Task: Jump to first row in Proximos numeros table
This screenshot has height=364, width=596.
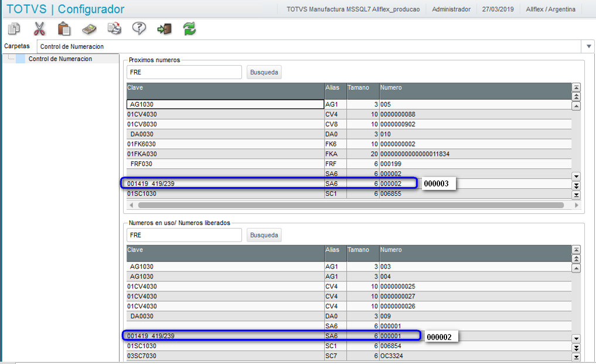Action: (x=576, y=87)
